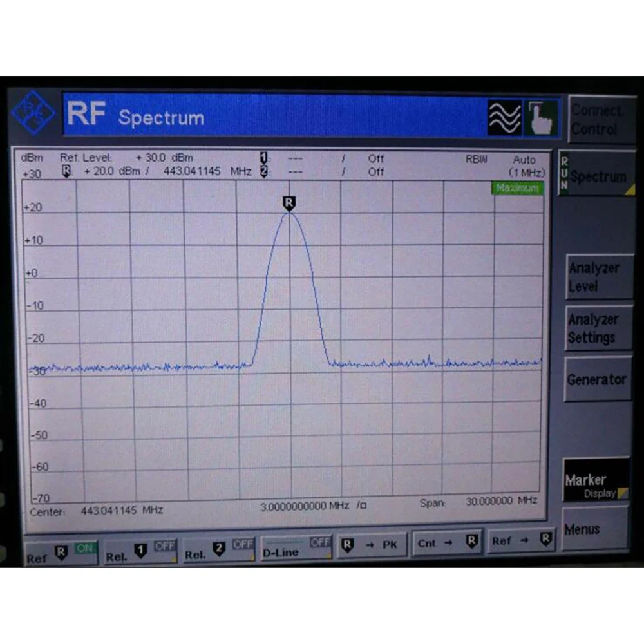Image resolution: width=644 pixels, height=644 pixels.
Task: Click the marker 1 Off status text
Action: tap(376, 158)
